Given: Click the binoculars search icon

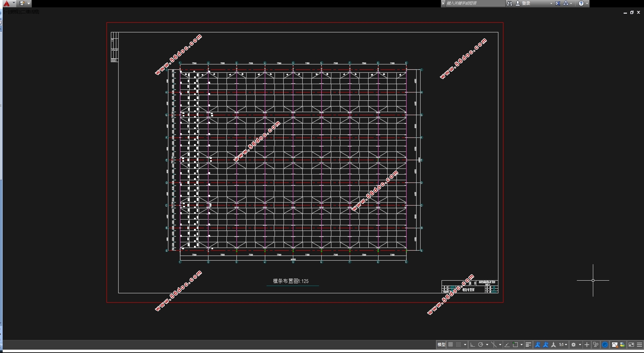Looking at the screenshot, I should pos(509,3).
